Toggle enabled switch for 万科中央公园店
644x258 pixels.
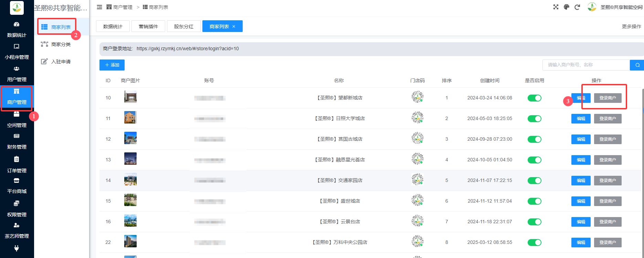pyautogui.click(x=535, y=243)
